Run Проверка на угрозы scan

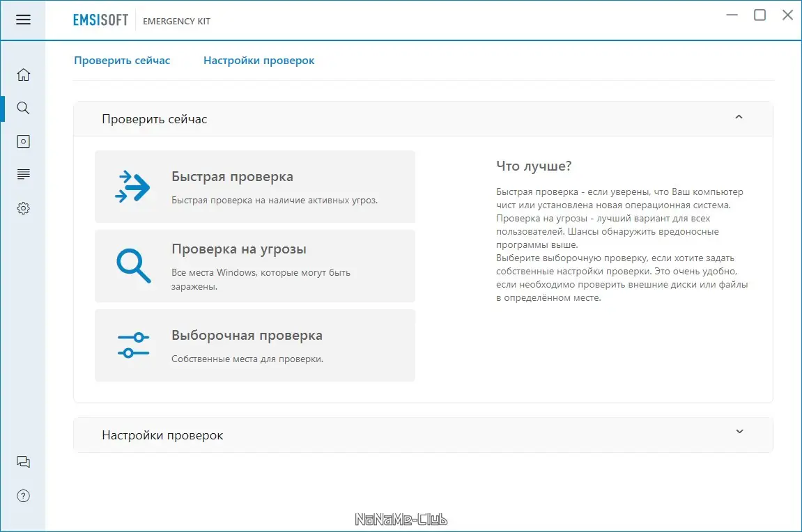[x=254, y=265]
